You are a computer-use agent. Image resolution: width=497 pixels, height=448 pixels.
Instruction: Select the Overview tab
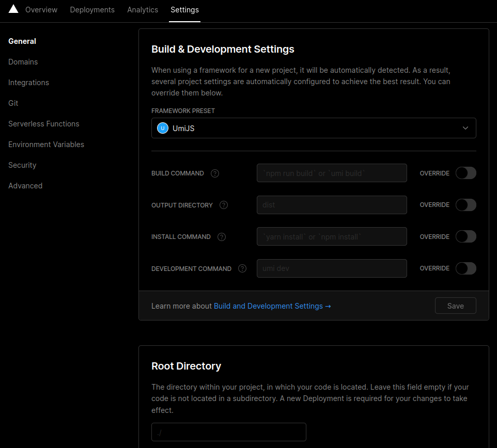(41, 10)
